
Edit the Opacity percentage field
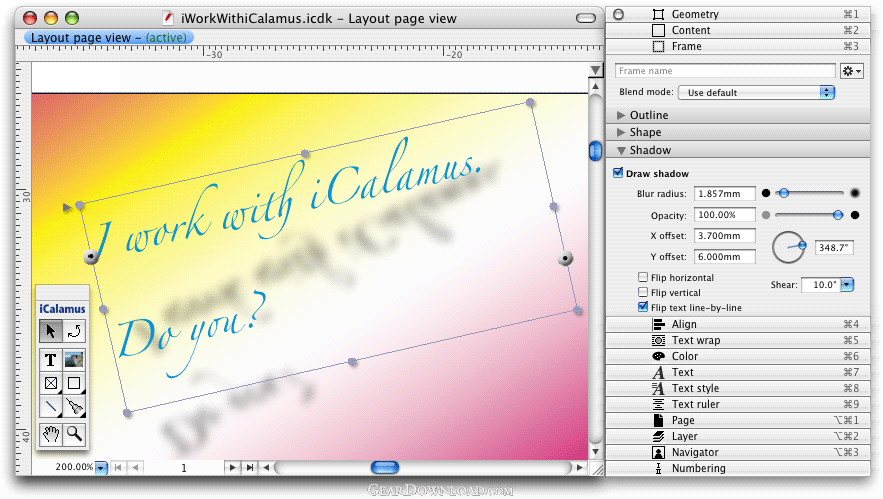point(724,215)
